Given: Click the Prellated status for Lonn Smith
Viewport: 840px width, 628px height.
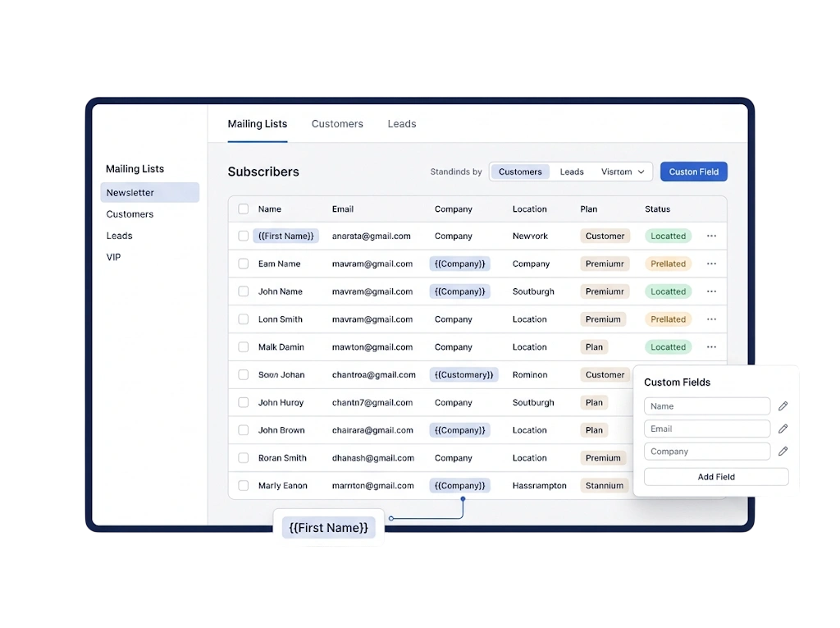Looking at the screenshot, I should pyautogui.click(x=668, y=319).
